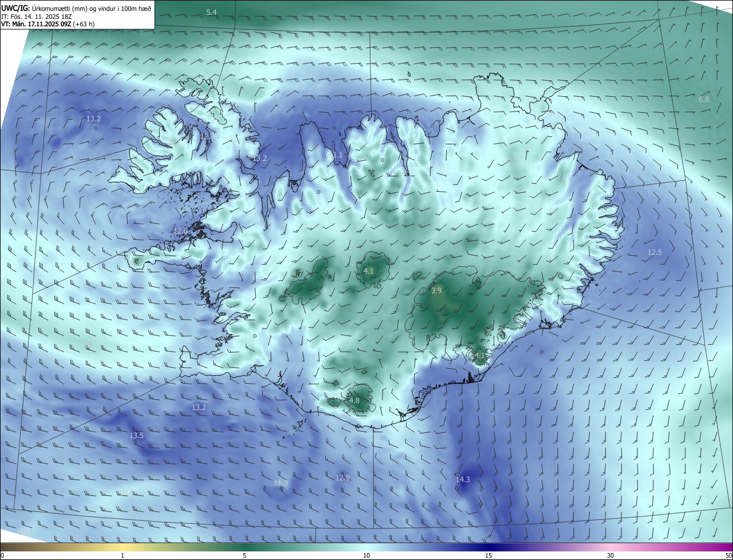Viewport: 733px width, 560px height.
Task: Select the initial time line 'IT: Fös. 14. 11. 2025 18Z'
Action: (37, 16)
